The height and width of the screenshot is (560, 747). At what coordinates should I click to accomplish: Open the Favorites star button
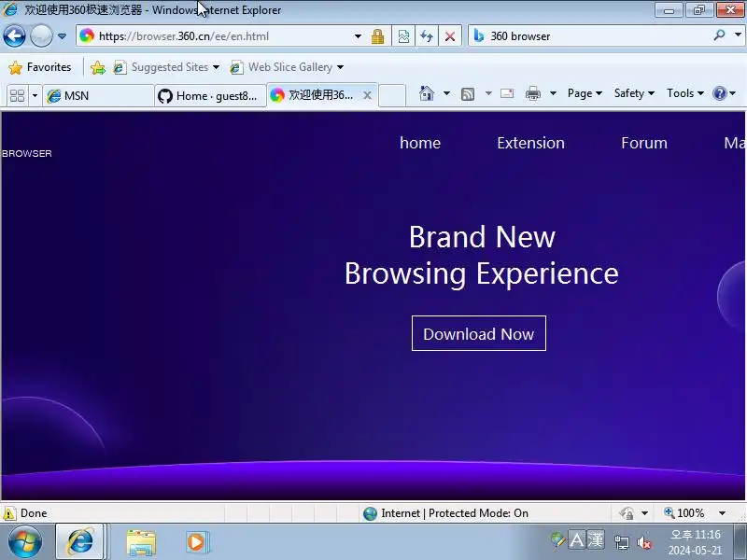coord(40,67)
